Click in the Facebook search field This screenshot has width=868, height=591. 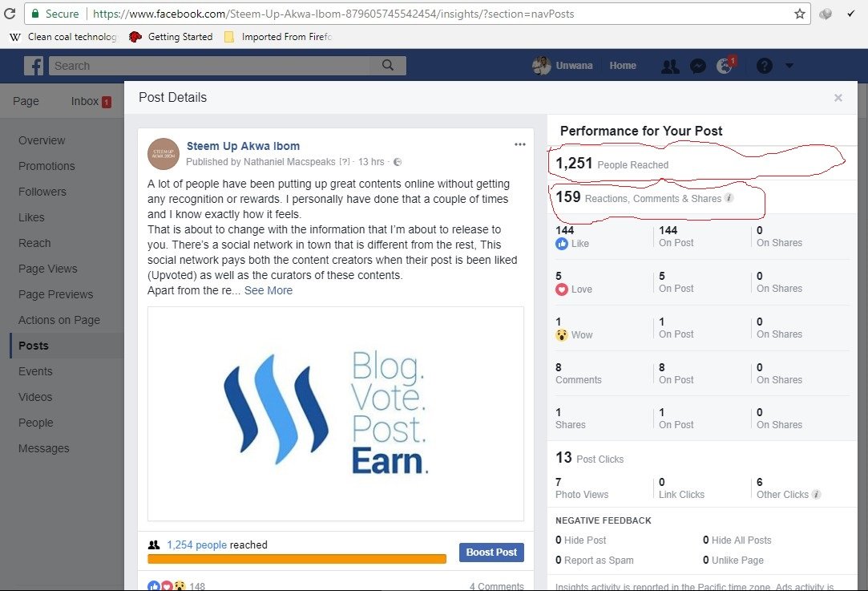tap(210, 66)
